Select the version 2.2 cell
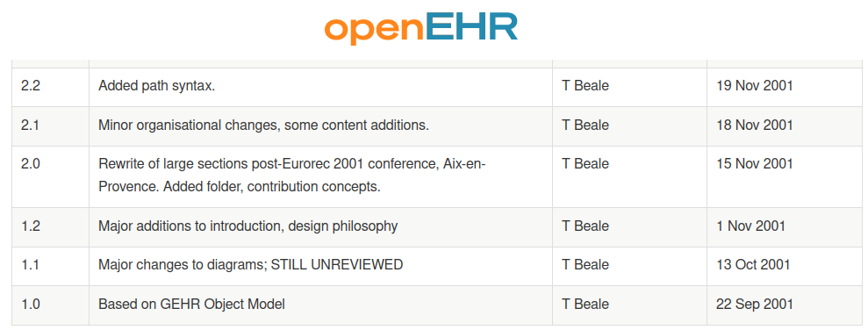The height and width of the screenshot is (330, 868). pos(50,86)
